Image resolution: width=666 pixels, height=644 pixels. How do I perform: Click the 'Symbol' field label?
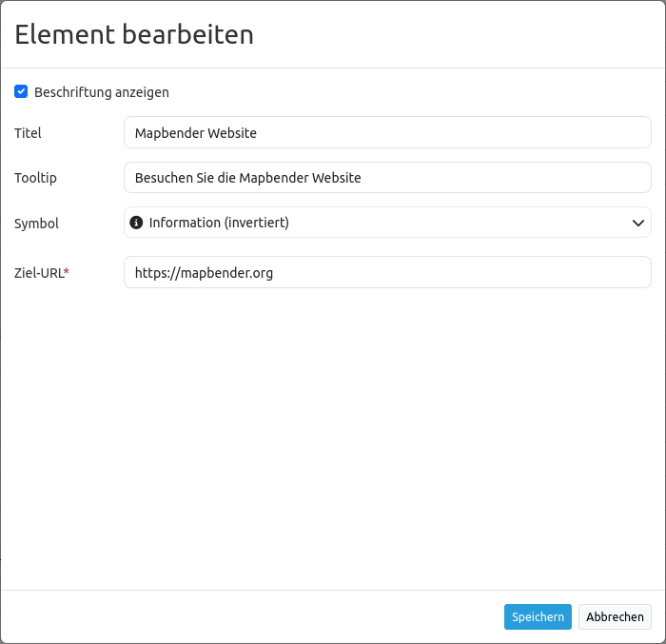click(36, 224)
